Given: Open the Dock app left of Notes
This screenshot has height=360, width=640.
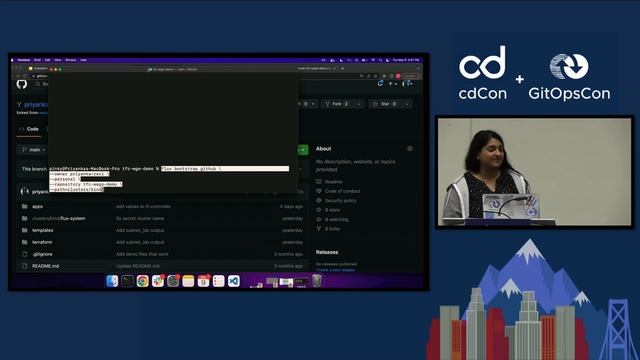Looking at the screenshot, I should [173, 281].
